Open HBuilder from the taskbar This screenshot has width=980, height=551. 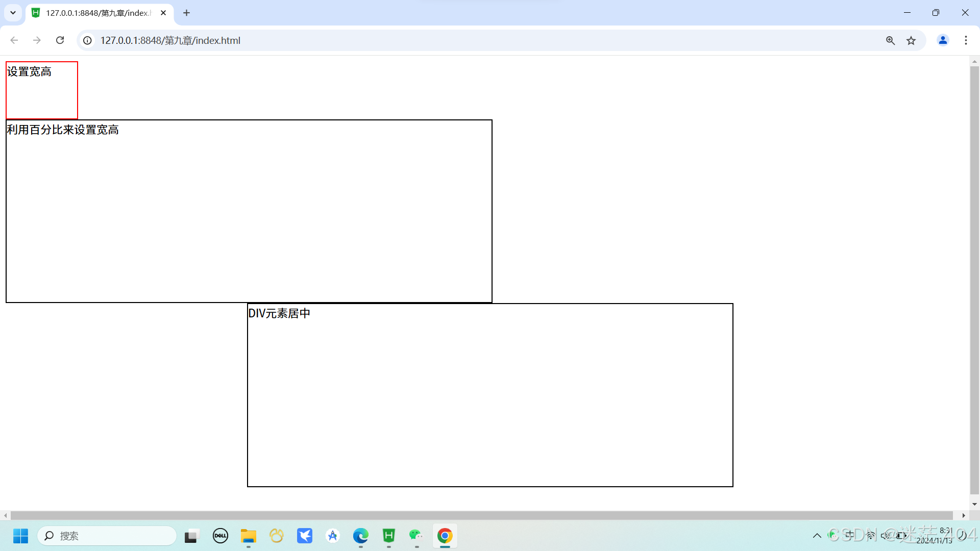pyautogui.click(x=389, y=536)
